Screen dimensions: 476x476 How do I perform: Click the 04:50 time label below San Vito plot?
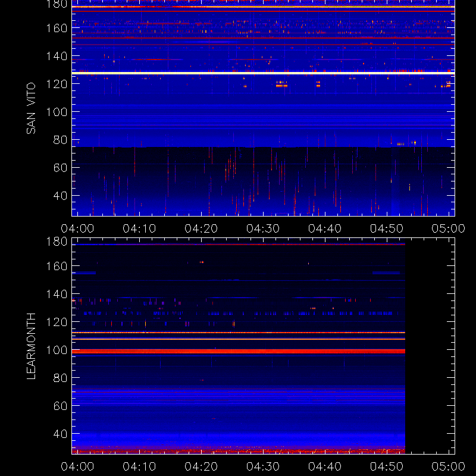click(386, 228)
